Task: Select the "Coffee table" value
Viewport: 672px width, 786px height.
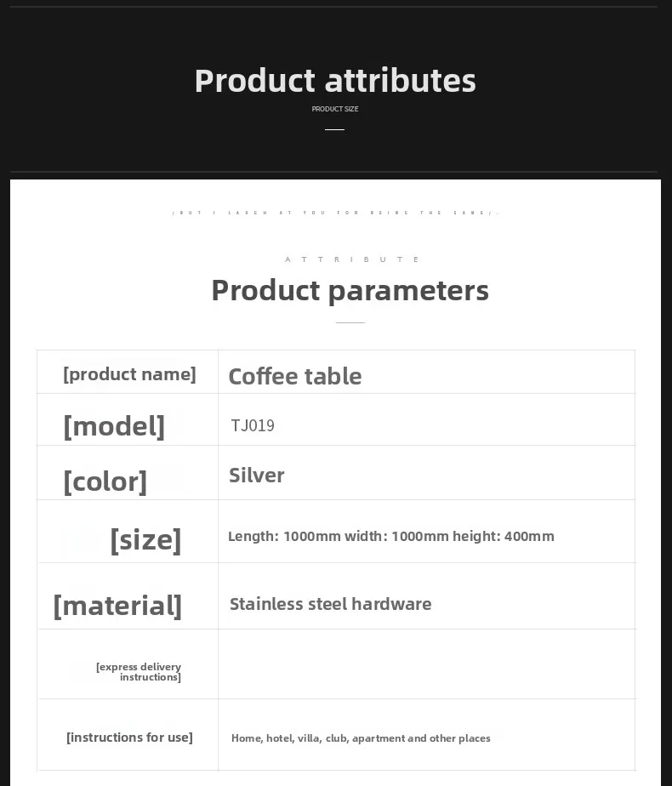Action: [x=295, y=376]
